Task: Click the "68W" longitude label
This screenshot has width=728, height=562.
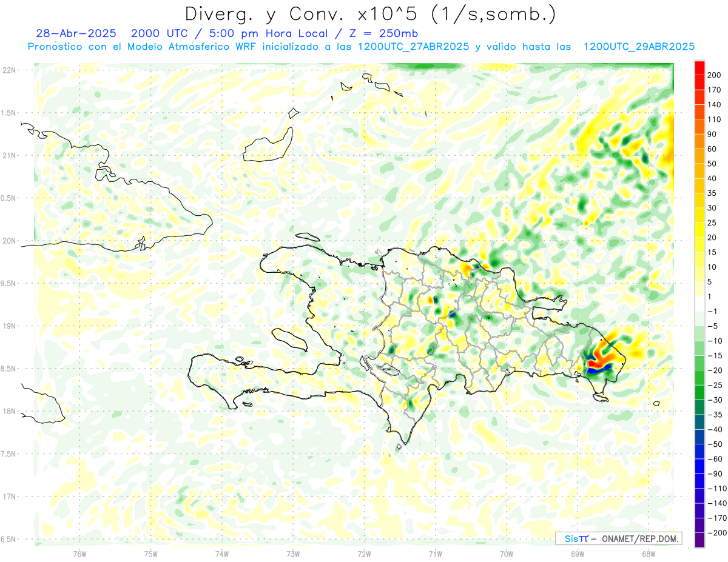Action: 649,553
